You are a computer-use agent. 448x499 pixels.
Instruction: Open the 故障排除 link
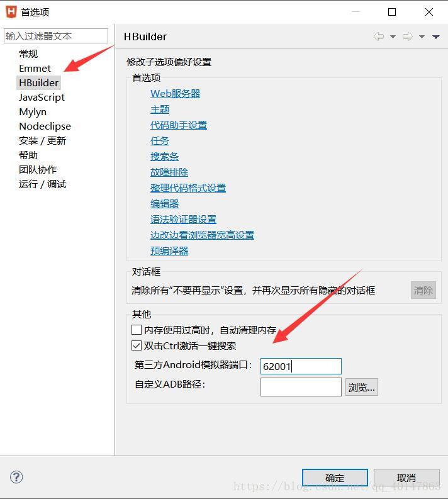point(169,172)
